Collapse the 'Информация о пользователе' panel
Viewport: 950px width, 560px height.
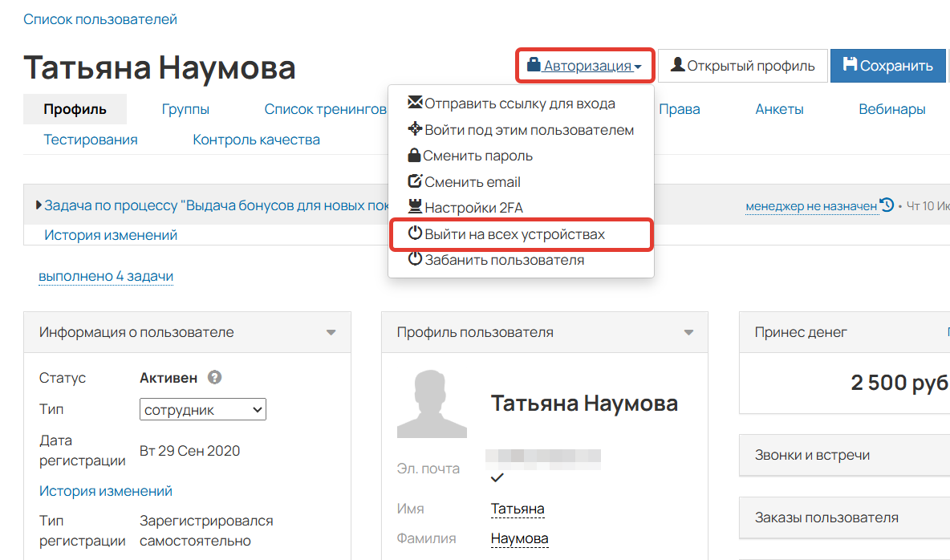tap(330, 331)
